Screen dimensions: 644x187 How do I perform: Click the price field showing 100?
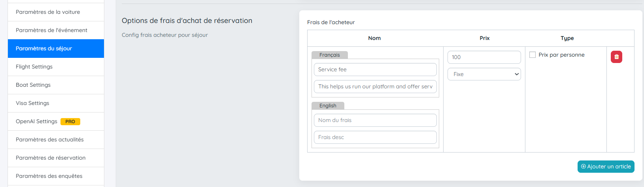(484, 57)
